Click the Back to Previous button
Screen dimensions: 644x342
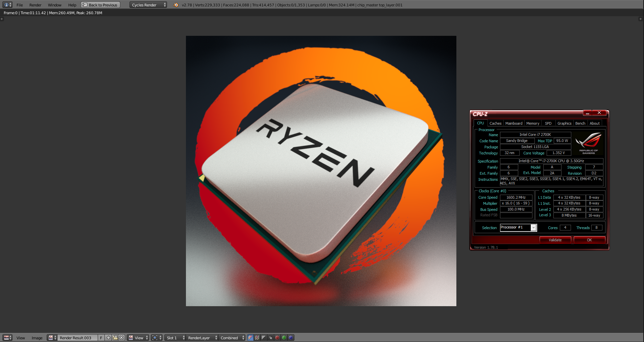tap(100, 5)
